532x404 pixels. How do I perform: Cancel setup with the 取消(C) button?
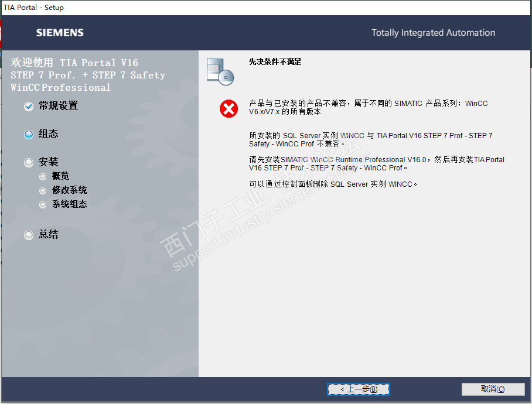coord(493,389)
